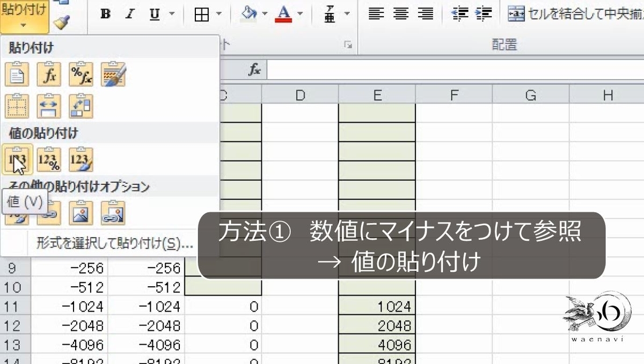Select row 10 header

(x=15, y=287)
